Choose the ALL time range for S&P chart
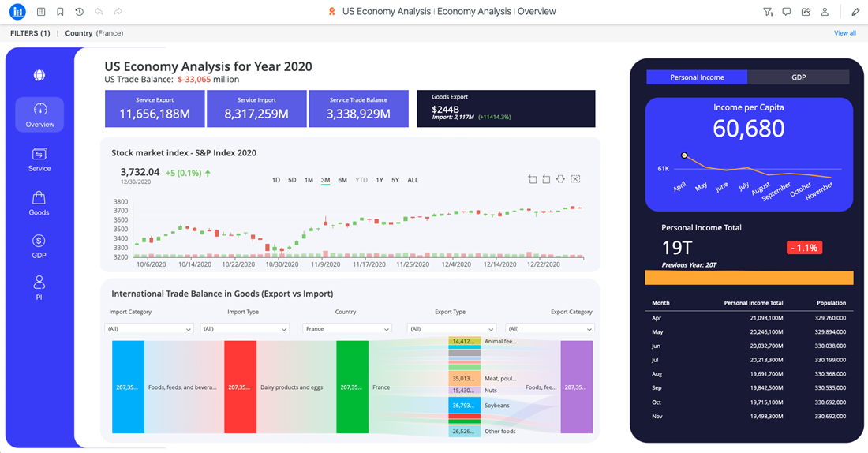Viewport: 868px width, 453px height. point(413,180)
